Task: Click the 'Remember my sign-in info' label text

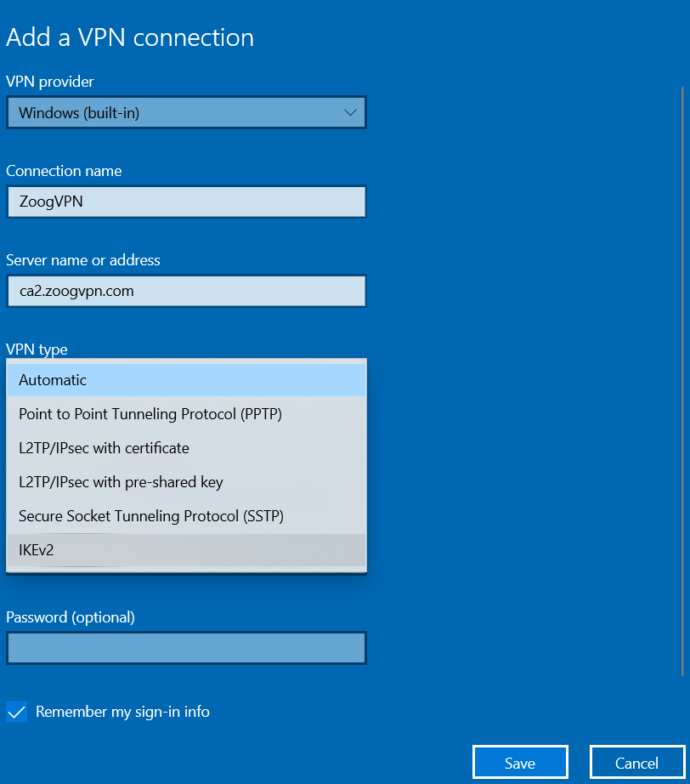Action: [x=122, y=712]
